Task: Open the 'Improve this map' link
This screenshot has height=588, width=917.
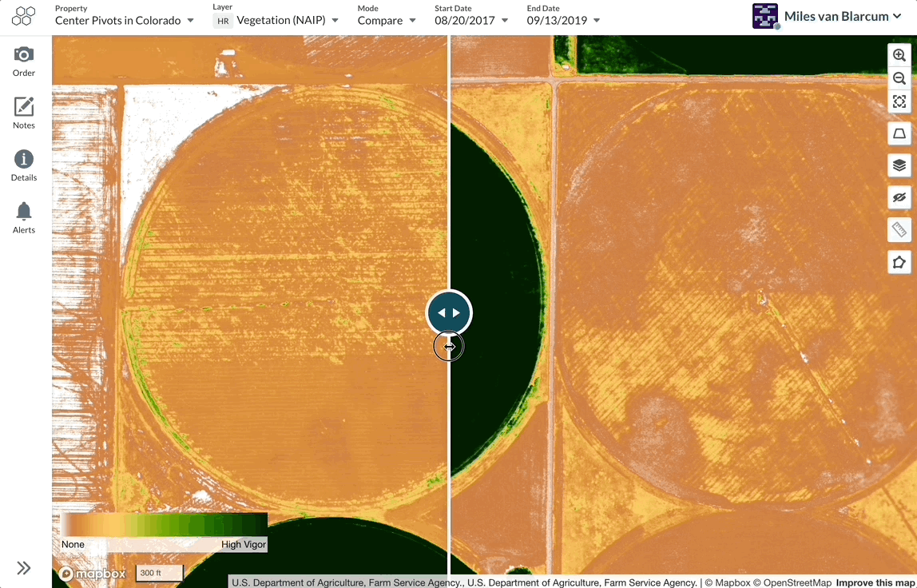Action: (x=875, y=582)
